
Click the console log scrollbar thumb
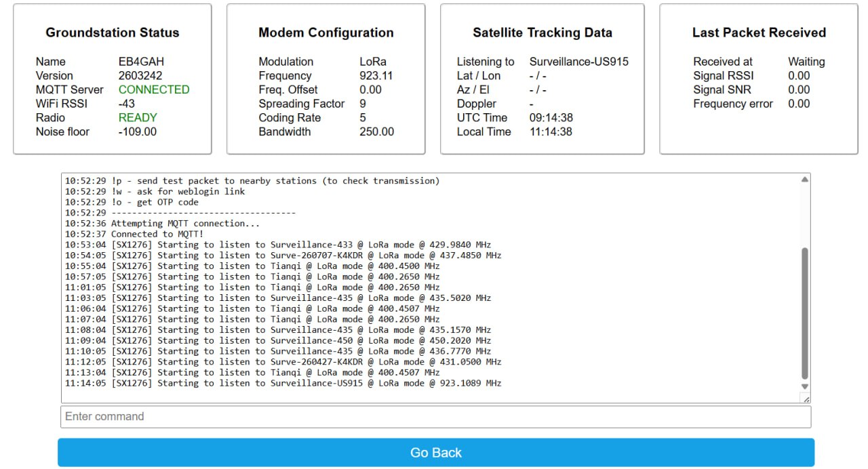[x=805, y=313]
